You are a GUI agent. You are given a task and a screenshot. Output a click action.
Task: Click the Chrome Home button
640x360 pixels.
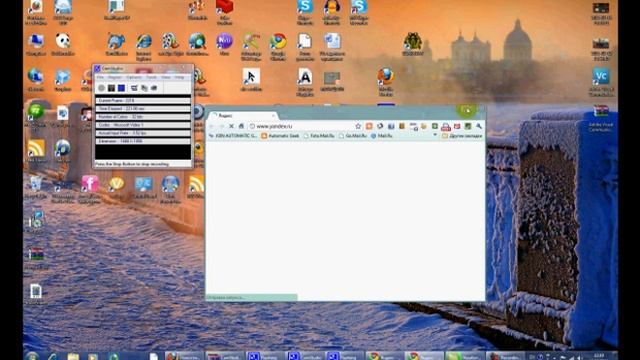coord(241,127)
